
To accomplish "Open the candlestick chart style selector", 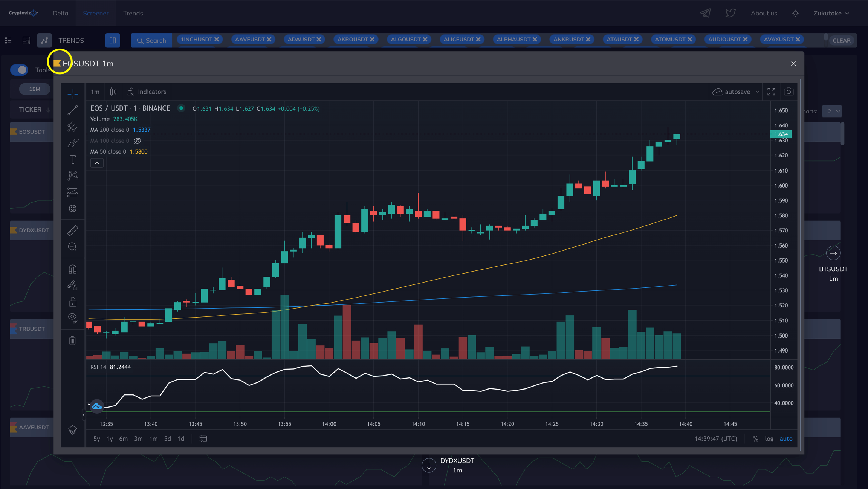I will coord(113,92).
